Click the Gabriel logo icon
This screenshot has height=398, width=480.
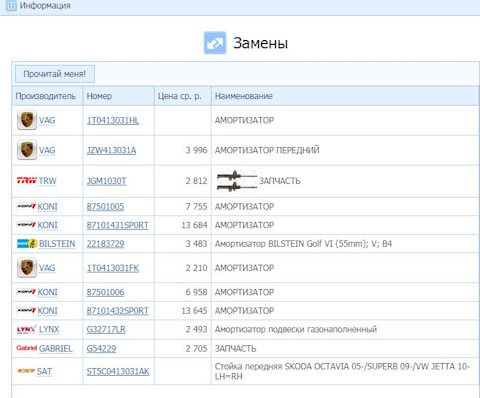coord(26,348)
